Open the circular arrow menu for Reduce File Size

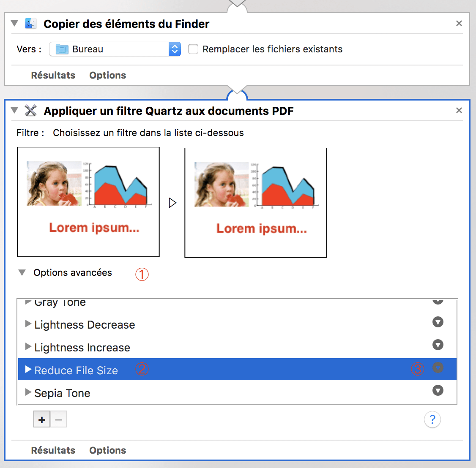[x=438, y=368]
